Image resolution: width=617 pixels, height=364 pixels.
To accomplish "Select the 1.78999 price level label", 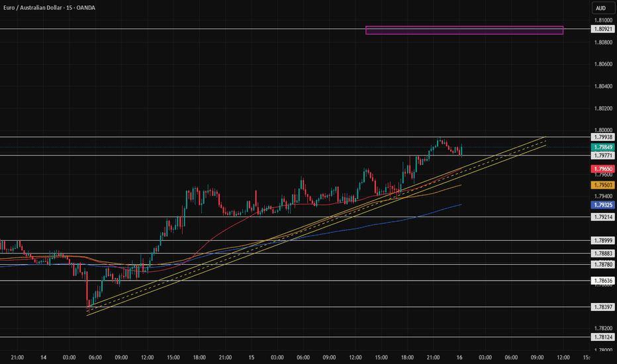I will (603, 240).
